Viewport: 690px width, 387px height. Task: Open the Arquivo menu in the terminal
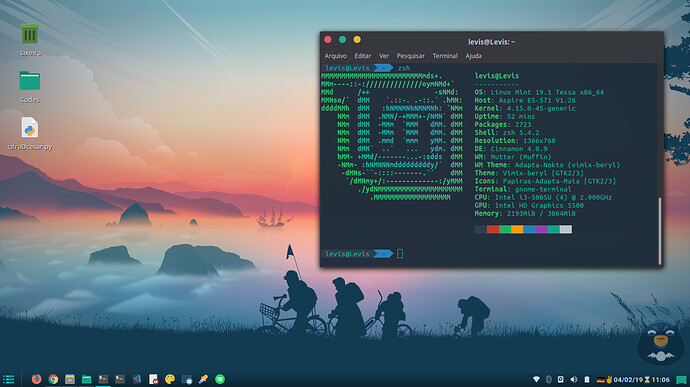335,56
